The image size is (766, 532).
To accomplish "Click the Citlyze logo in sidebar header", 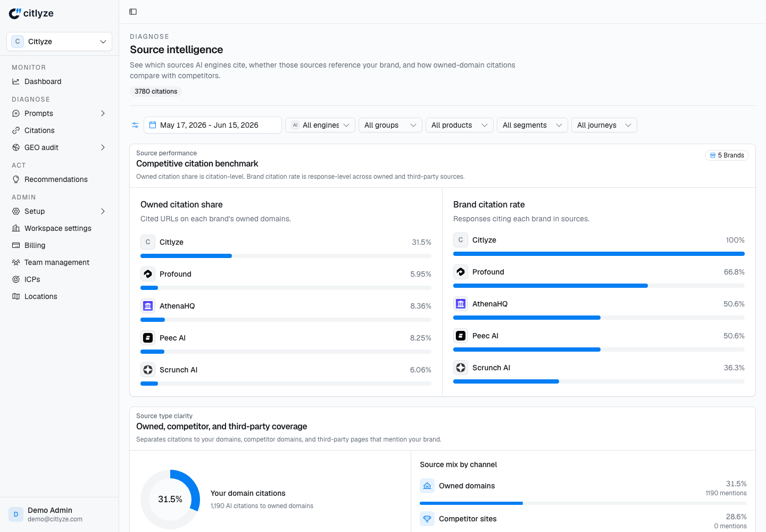I will (31, 13).
